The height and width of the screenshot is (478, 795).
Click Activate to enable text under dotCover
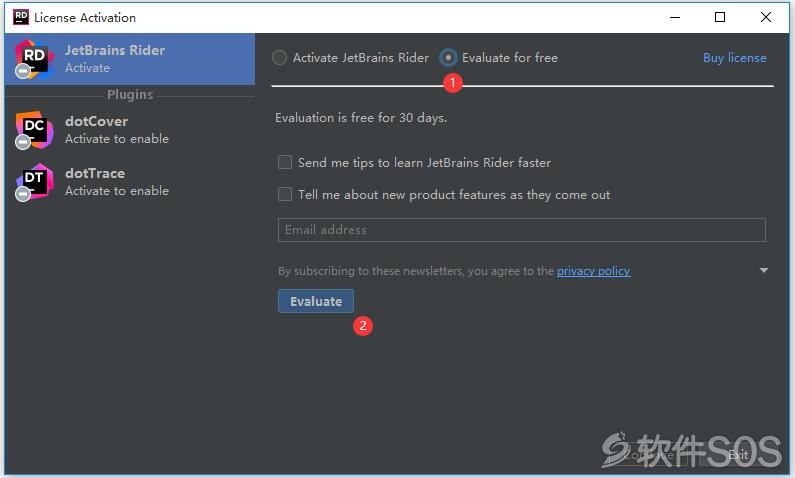click(x=117, y=139)
